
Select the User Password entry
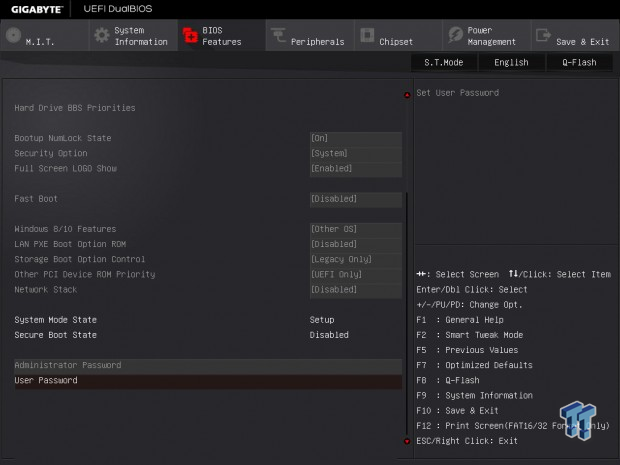(208, 380)
